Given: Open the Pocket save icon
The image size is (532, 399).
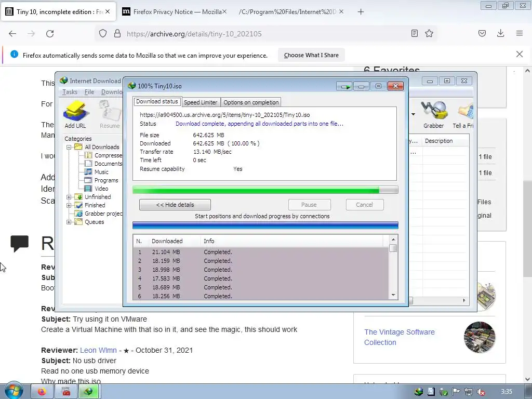Looking at the screenshot, I should coord(482,33).
